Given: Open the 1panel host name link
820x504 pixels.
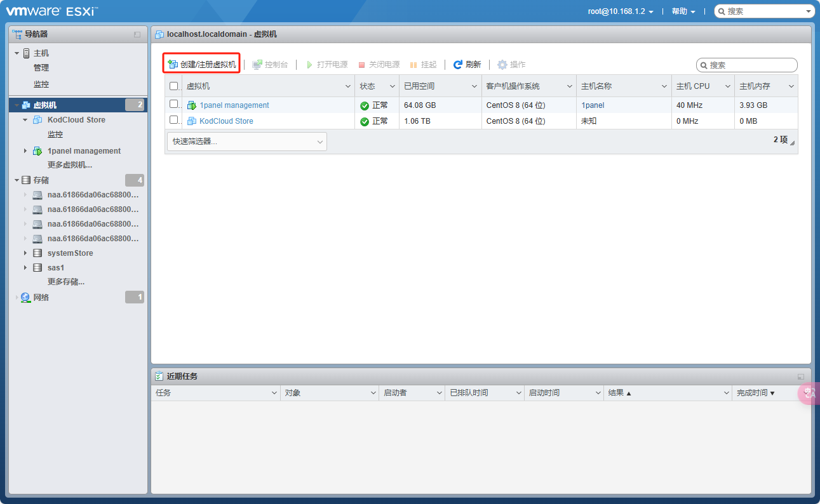Looking at the screenshot, I should (593, 105).
